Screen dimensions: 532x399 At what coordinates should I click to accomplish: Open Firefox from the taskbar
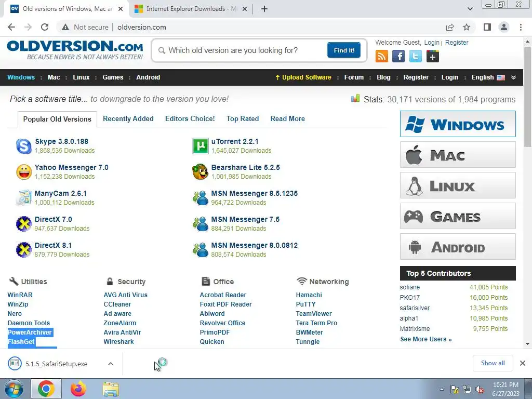[78, 389]
